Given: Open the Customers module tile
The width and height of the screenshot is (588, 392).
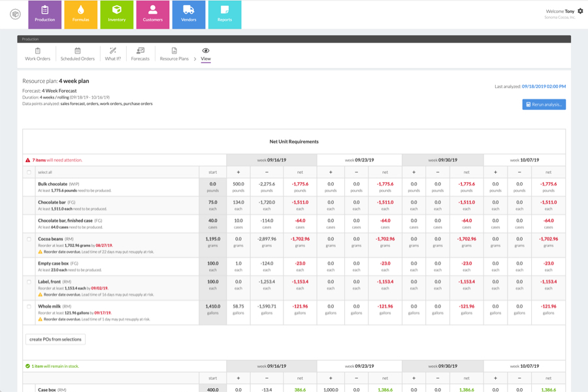Looking at the screenshot, I should pos(153,14).
